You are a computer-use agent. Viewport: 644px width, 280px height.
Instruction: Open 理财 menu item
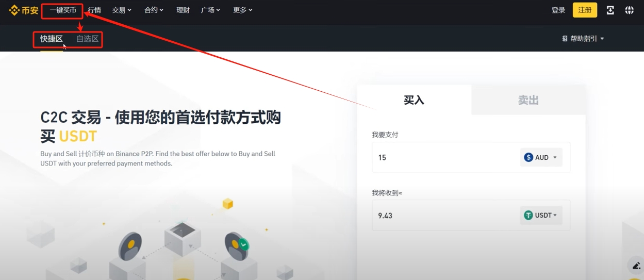[183, 10]
